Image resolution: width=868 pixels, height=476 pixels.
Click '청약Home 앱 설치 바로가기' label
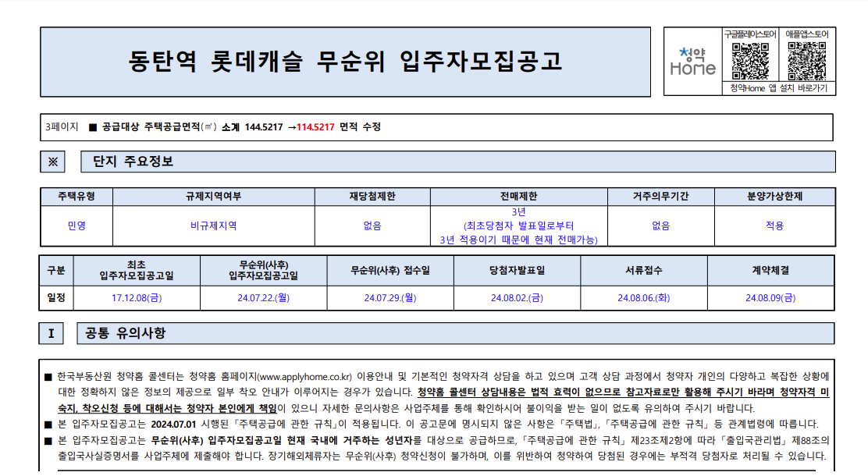[778, 88]
